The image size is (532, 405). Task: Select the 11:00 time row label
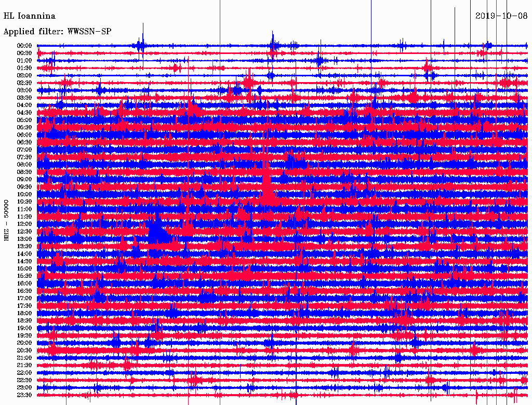(x=24, y=209)
